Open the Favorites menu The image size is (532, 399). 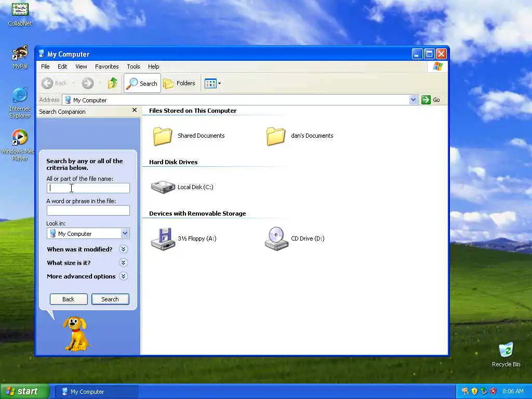click(x=107, y=66)
